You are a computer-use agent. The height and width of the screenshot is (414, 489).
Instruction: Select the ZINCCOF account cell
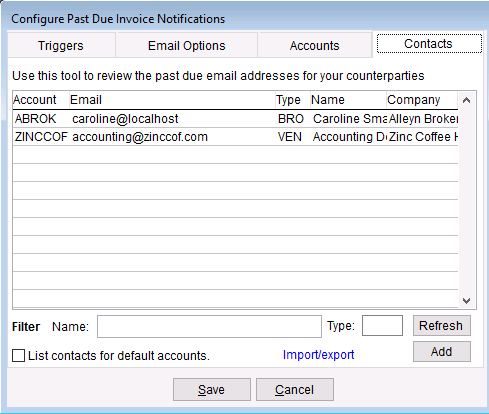[x=41, y=137]
